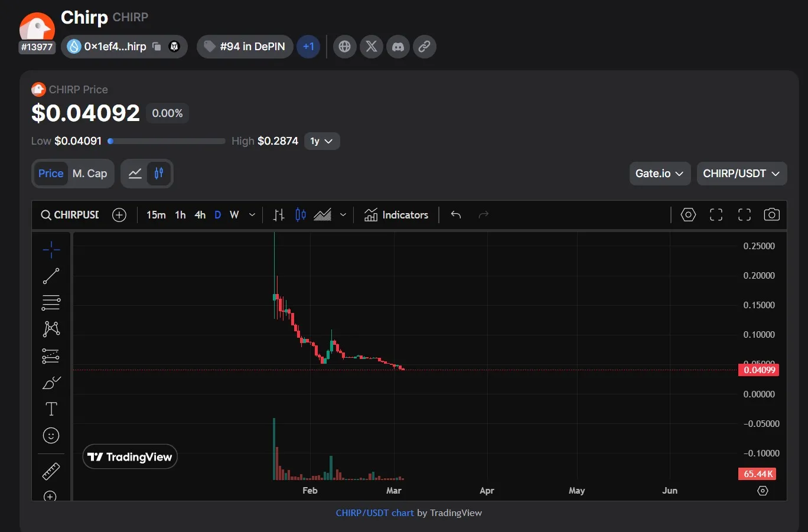Open the emoji icons tool
This screenshot has width=808, height=532.
(51, 436)
